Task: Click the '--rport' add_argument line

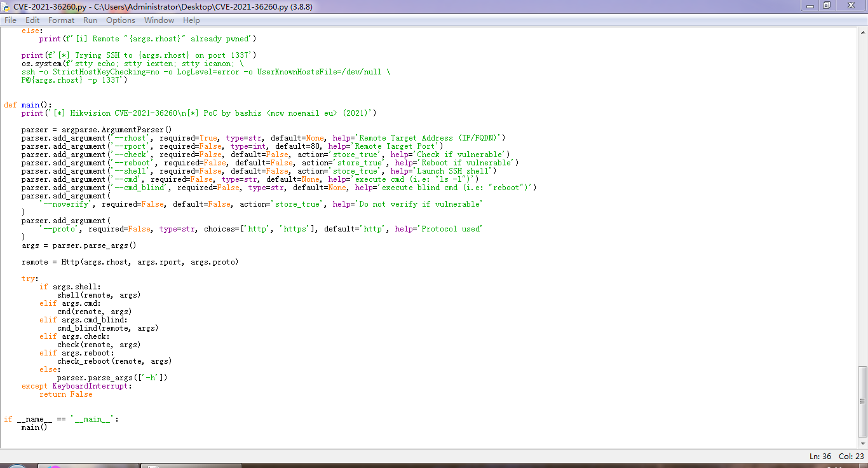Action: coord(233,146)
